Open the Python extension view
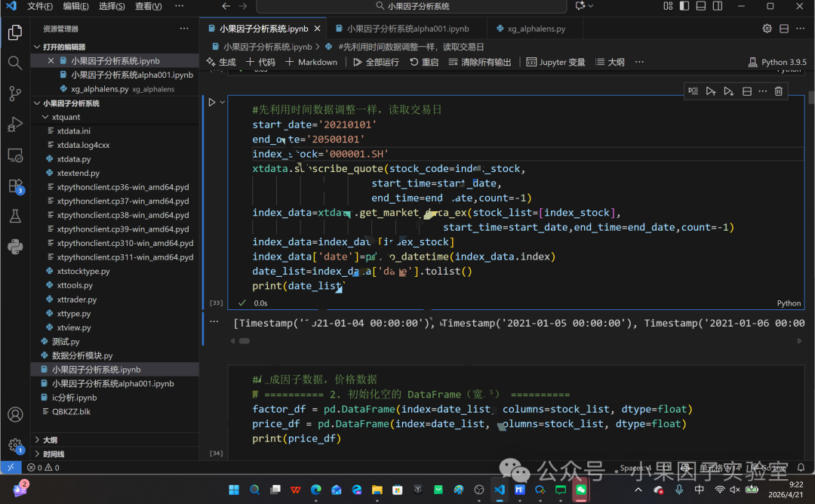Screen dimensions: 815x504 coord(15,247)
